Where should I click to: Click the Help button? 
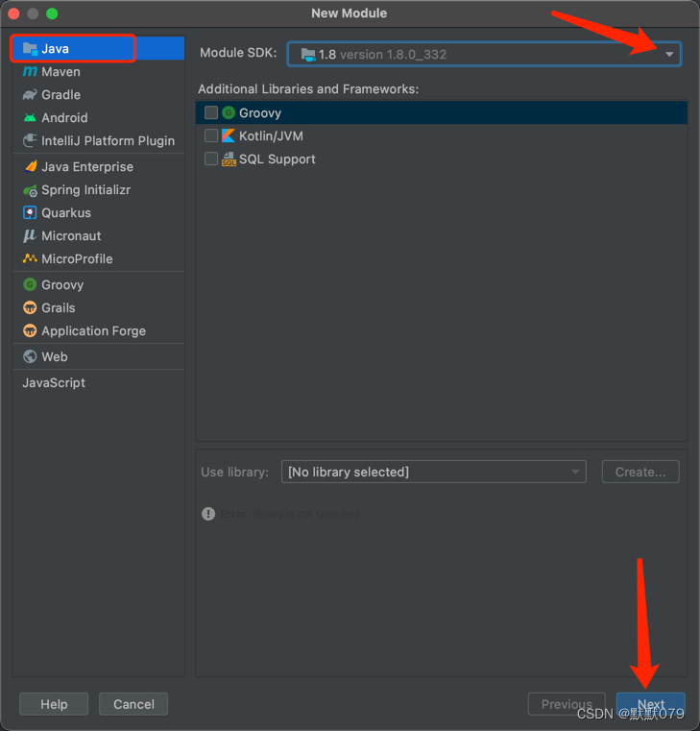(x=54, y=704)
